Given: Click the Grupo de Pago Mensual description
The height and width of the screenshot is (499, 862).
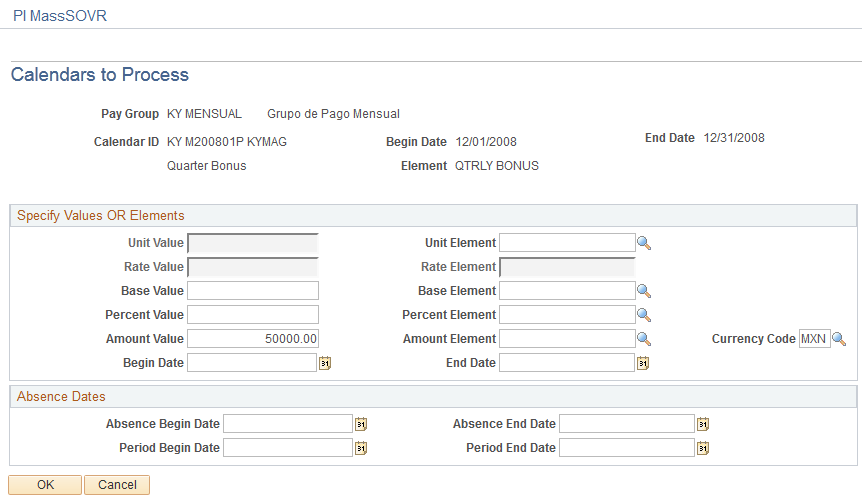Looking at the screenshot, I should pos(333,114).
